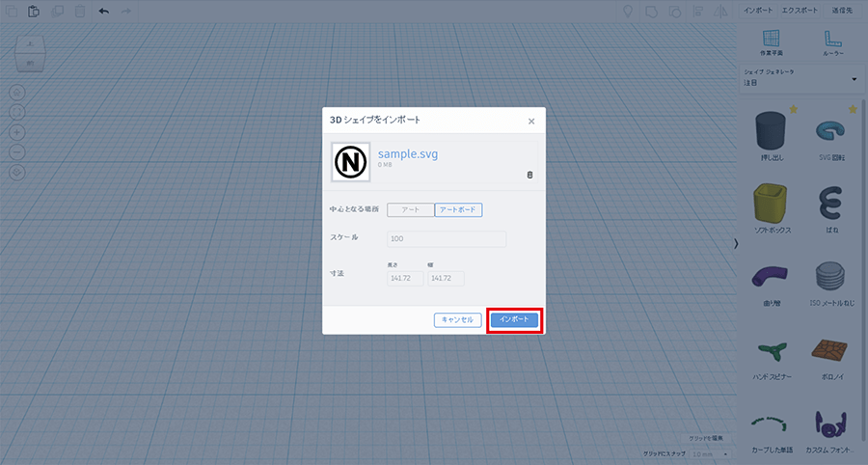The height and width of the screenshot is (465, 868).
Task: Click the Show All lightbulb icon
Action: coord(628,11)
